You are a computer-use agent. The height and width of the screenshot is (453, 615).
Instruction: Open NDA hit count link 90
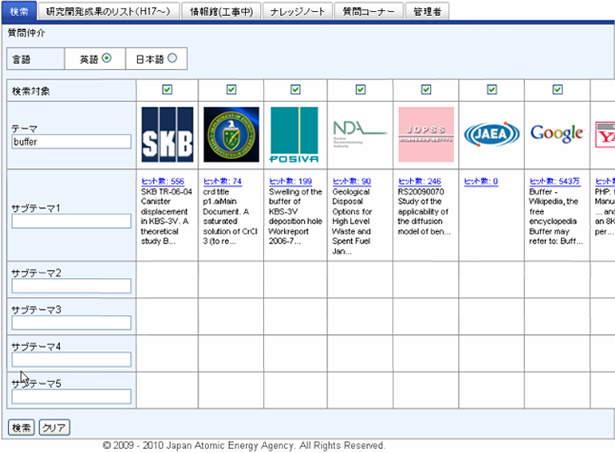(352, 181)
